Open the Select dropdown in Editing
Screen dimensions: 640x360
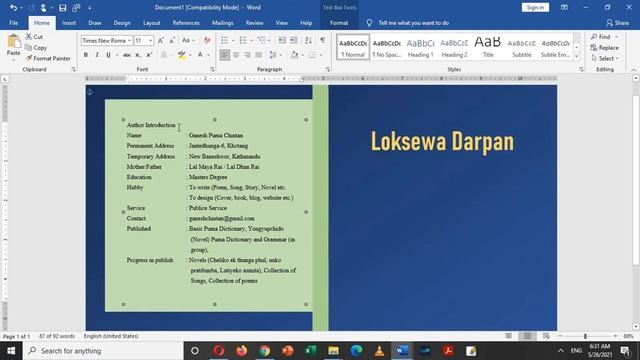[604, 58]
